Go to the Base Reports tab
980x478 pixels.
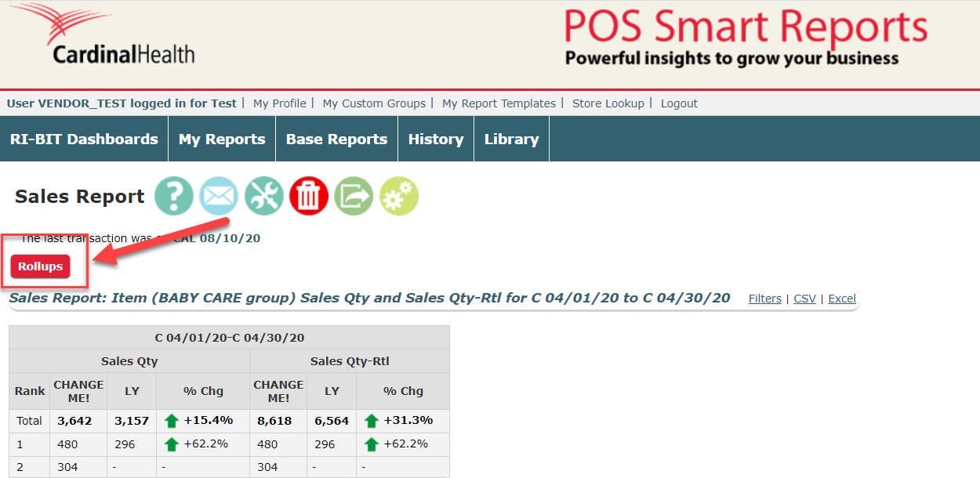pos(336,139)
